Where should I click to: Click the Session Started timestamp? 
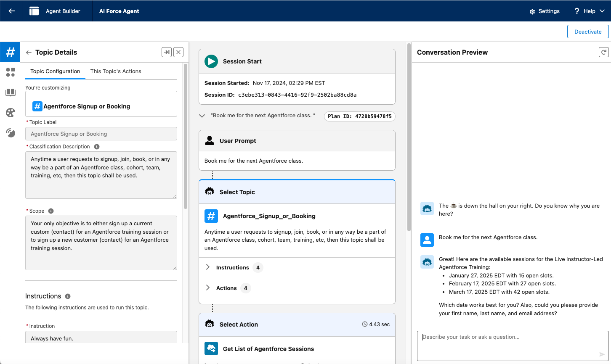point(289,83)
